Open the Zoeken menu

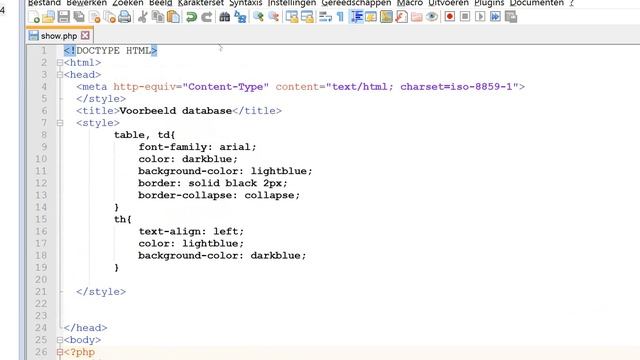(128, 3)
